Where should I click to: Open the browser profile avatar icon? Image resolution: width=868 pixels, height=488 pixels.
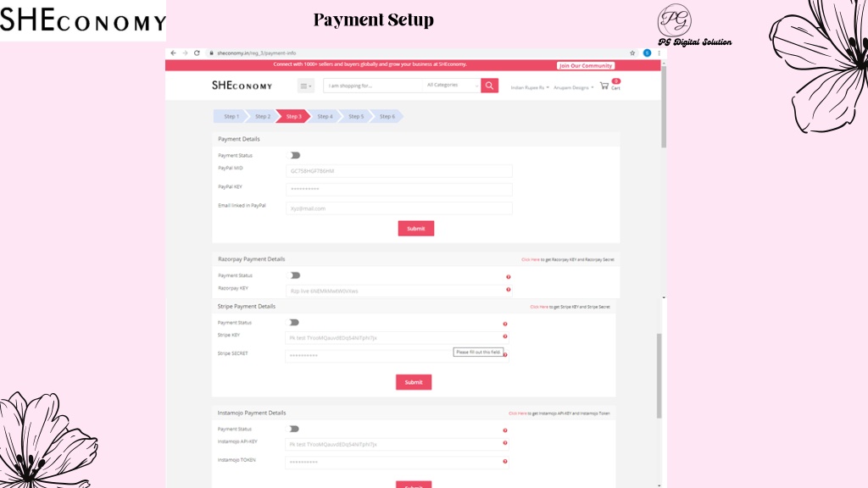coord(647,53)
